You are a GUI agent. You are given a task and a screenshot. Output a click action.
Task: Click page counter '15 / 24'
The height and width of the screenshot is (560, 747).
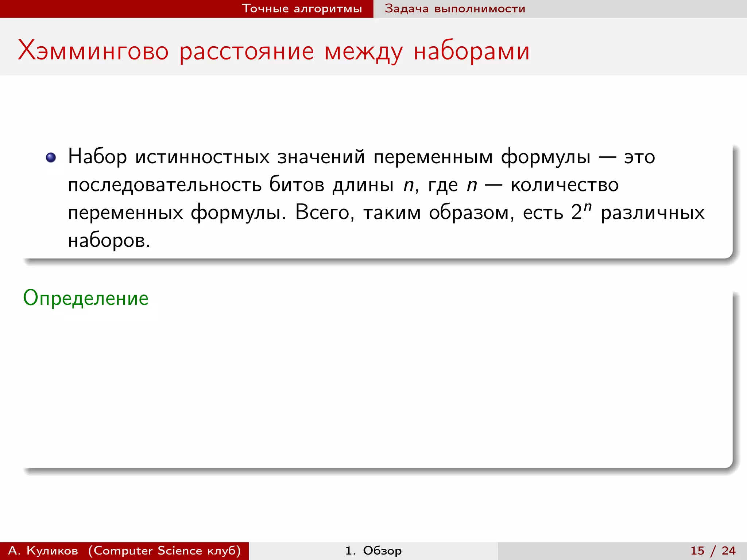[713, 551]
